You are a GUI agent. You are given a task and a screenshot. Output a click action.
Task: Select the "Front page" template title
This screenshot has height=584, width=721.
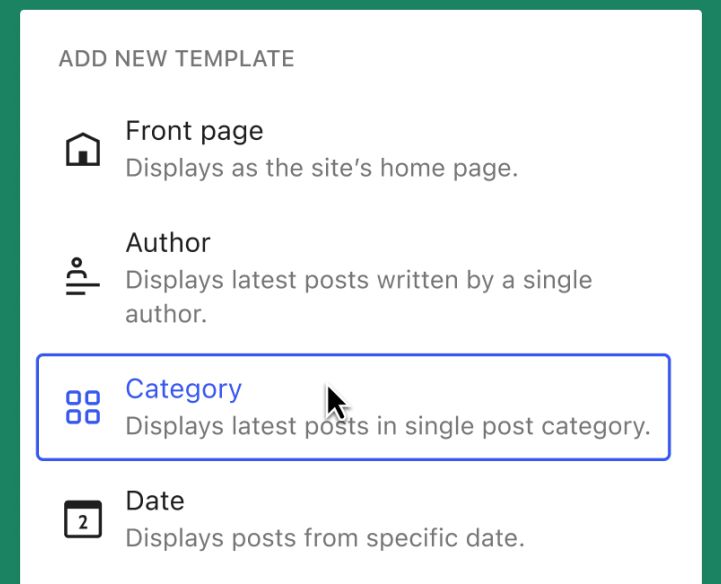pos(194,131)
